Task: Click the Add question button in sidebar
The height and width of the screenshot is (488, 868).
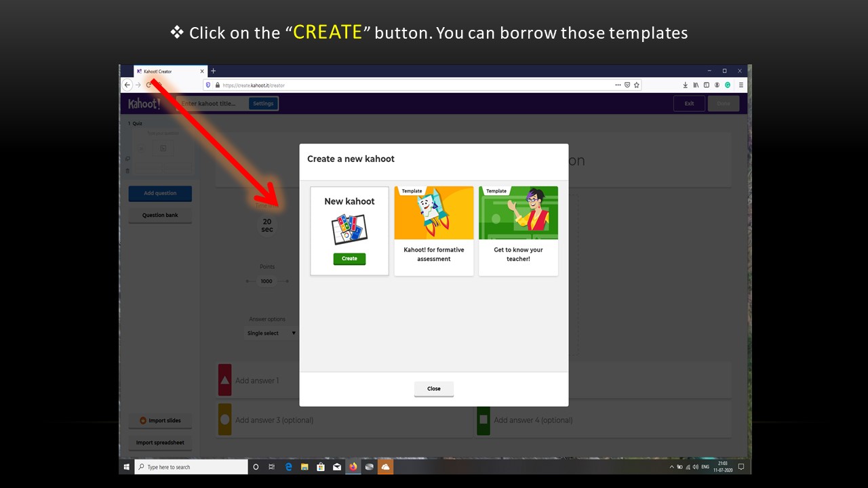Action: point(160,193)
